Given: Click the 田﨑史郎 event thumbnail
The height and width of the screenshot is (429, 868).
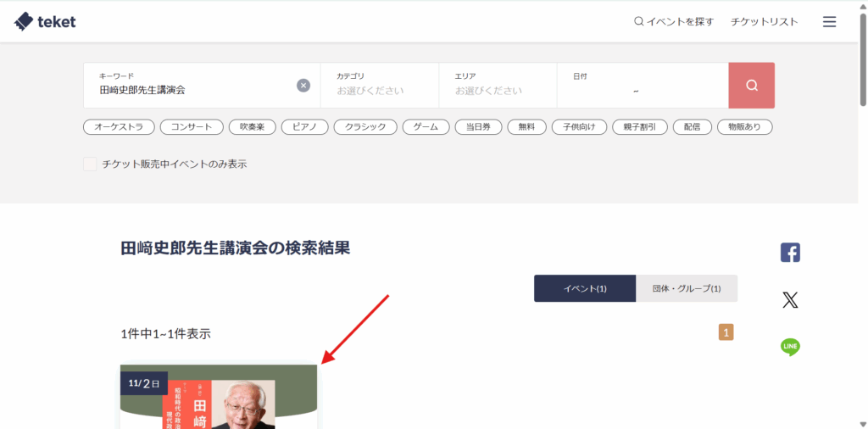Looking at the screenshot, I should (219, 398).
